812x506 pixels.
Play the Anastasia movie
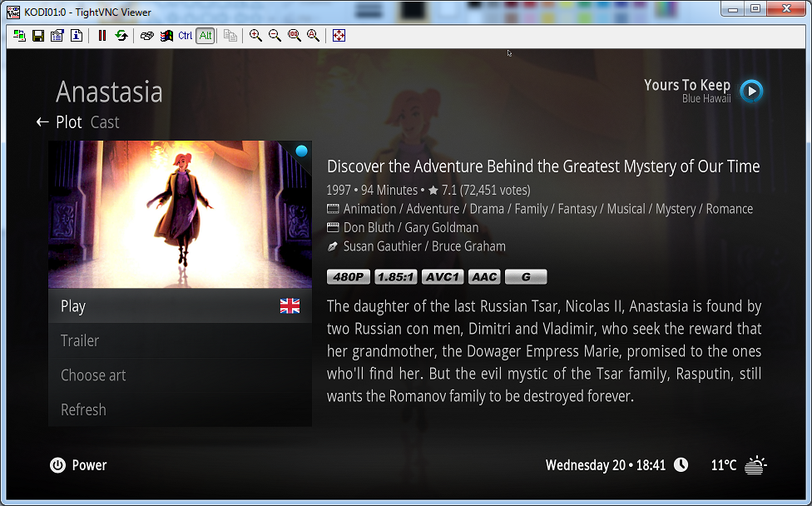180,306
